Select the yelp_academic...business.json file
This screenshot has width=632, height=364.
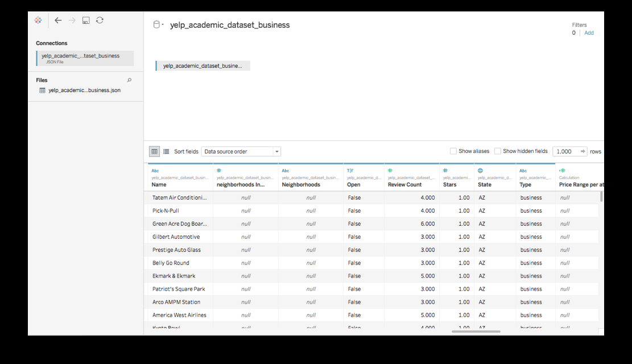click(84, 90)
